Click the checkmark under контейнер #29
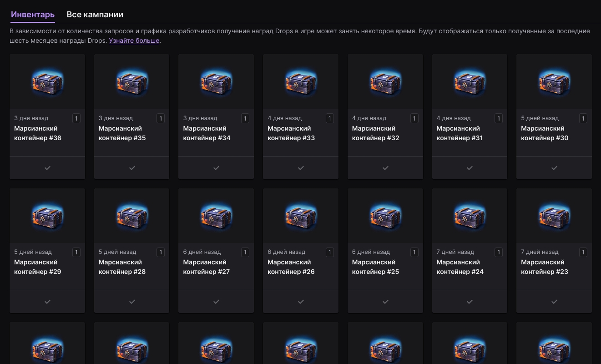The width and height of the screenshot is (601, 364). (47, 302)
